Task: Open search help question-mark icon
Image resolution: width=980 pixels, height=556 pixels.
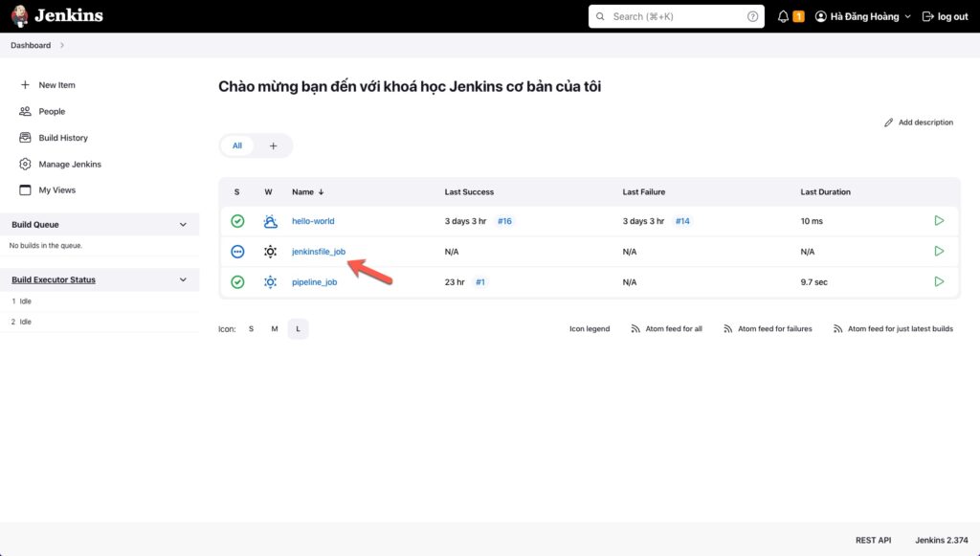Action: pyautogui.click(x=752, y=16)
